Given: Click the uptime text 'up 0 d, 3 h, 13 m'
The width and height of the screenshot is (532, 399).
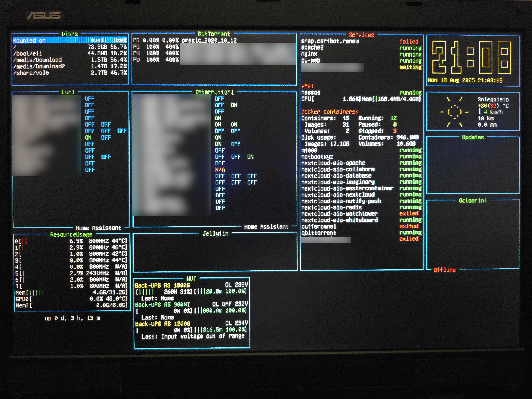Looking at the screenshot, I should pos(72,318).
